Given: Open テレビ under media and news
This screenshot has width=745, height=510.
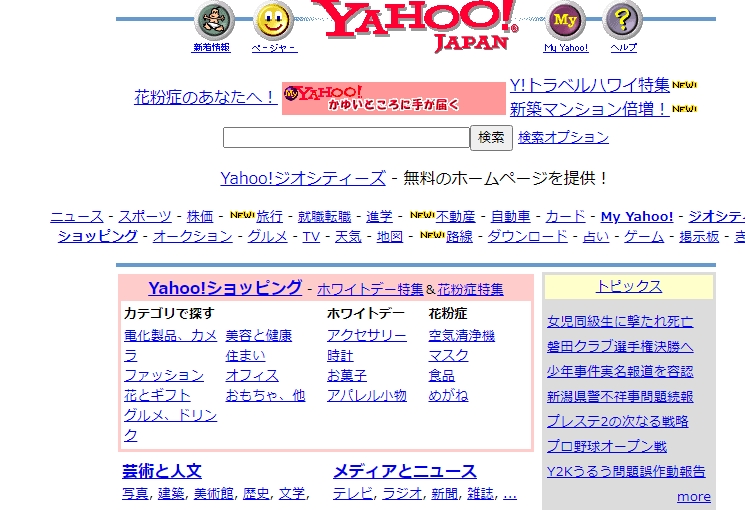Looking at the screenshot, I should [x=353, y=494].
